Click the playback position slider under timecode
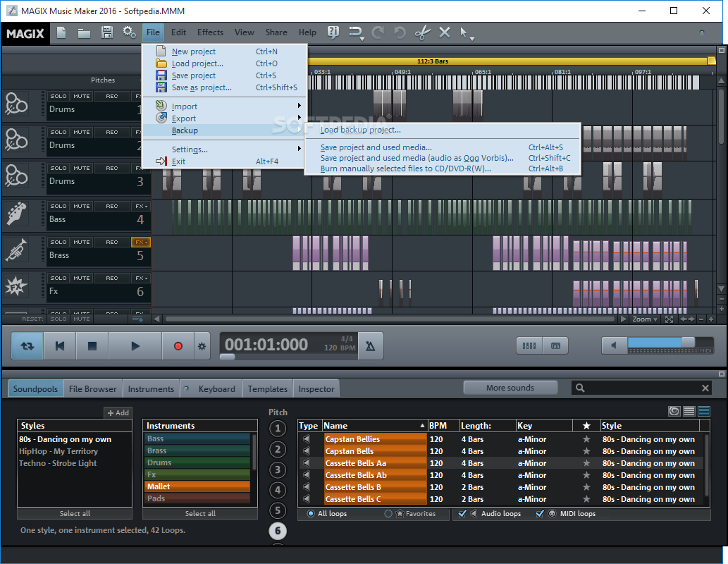 [227, 356]
